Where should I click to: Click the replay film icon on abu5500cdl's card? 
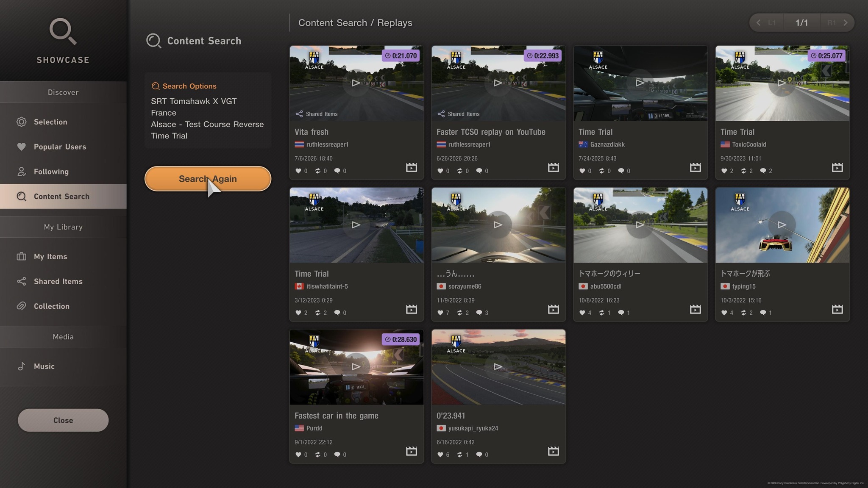[696, 309]
